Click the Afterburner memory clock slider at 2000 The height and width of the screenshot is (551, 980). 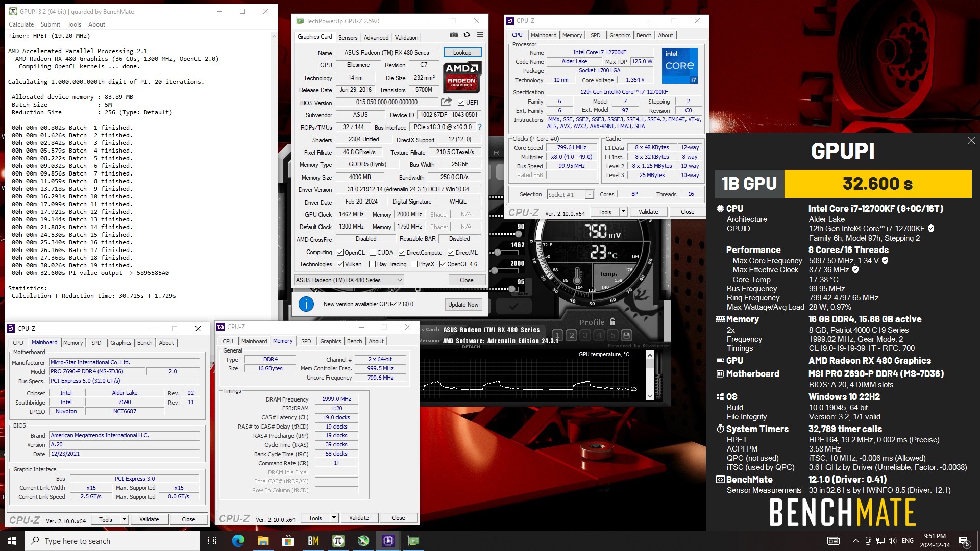pyautogui.click(x=494, y=271)
